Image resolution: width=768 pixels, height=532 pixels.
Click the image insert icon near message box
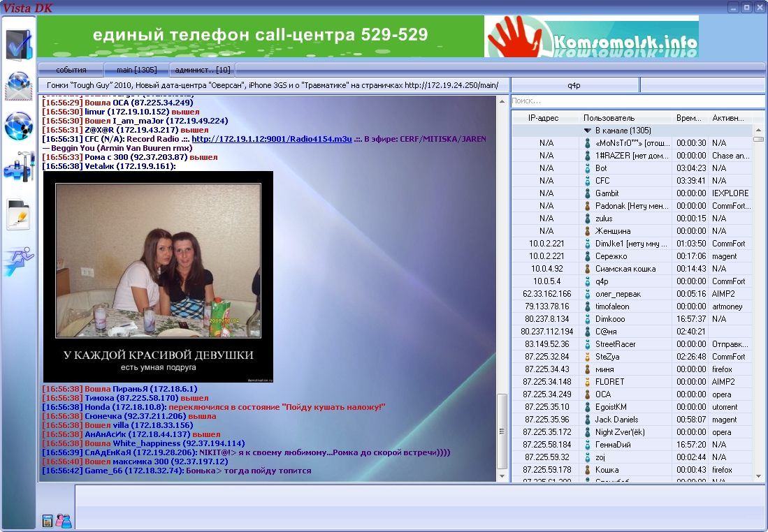point(48,520)
